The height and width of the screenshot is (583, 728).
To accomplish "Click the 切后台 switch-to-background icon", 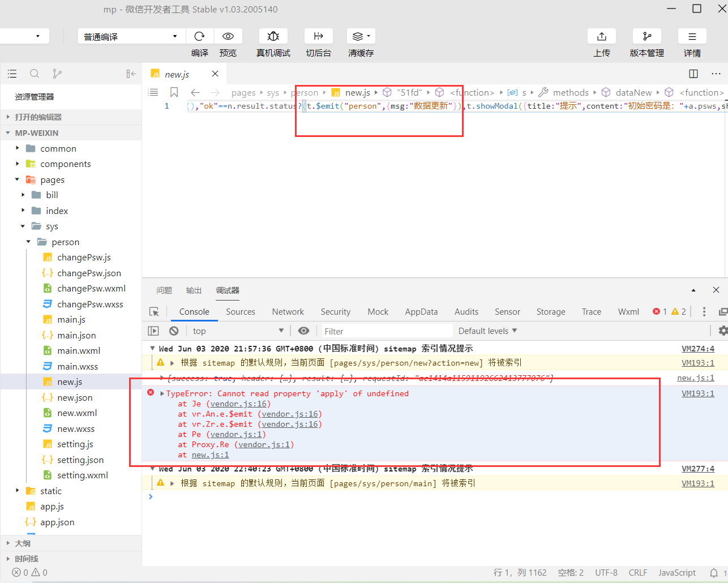I will point(319,36).
